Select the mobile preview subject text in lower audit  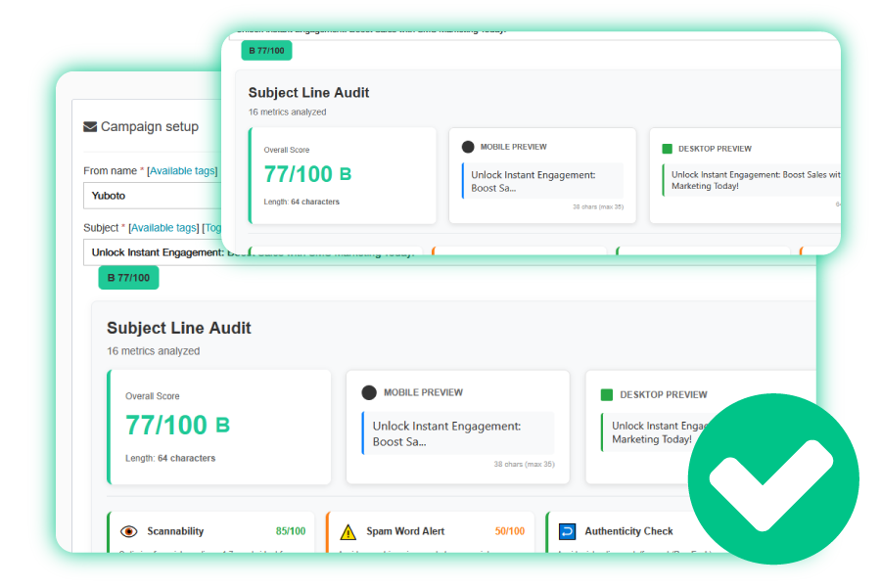446,433
